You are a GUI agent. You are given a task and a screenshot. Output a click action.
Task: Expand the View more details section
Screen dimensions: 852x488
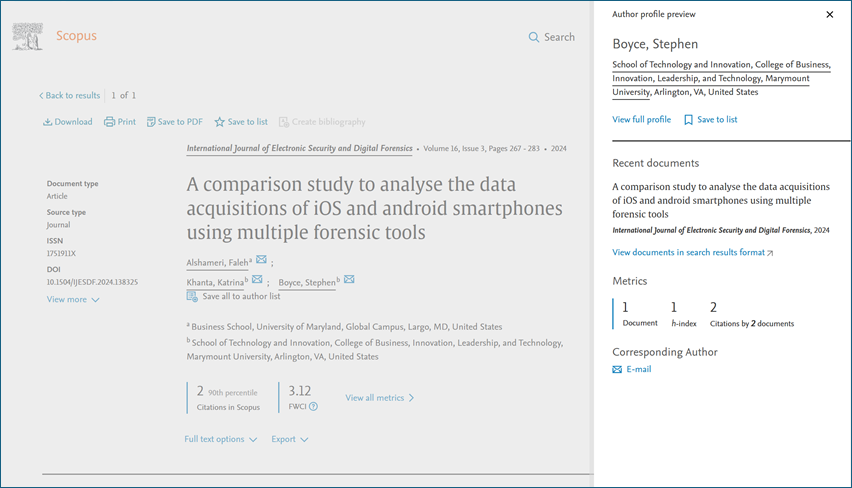73,299
